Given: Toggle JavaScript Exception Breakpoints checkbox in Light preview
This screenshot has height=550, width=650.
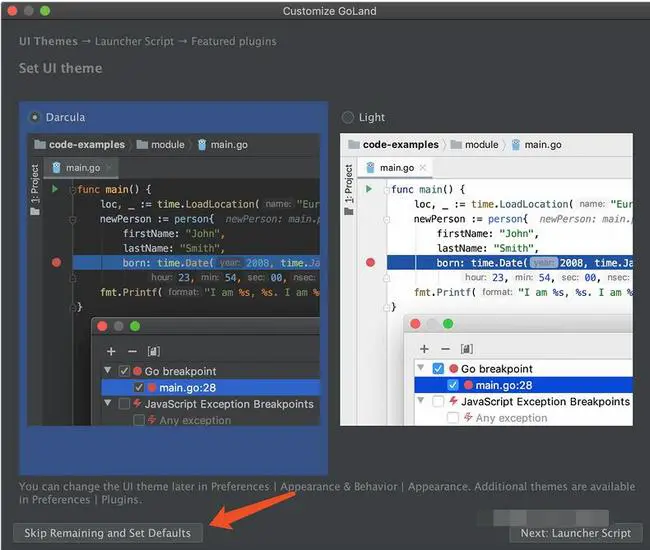Looking at the screenshot, I should coord(438,402).
